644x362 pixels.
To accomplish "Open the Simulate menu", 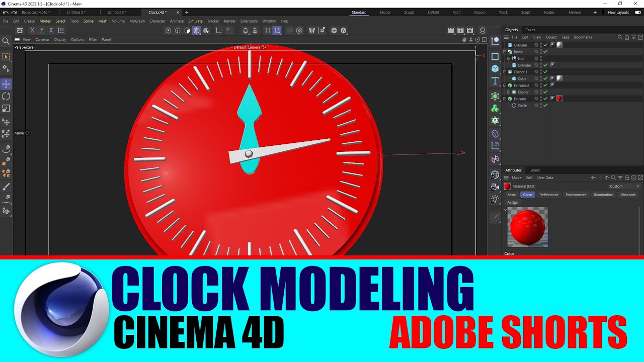I will [195, 21].
